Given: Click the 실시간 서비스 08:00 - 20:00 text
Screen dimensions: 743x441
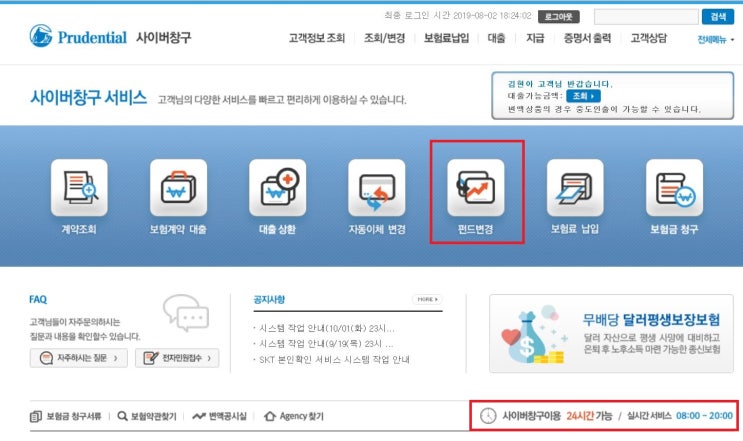Looking at the screenshot, I should tap(680, 416).
